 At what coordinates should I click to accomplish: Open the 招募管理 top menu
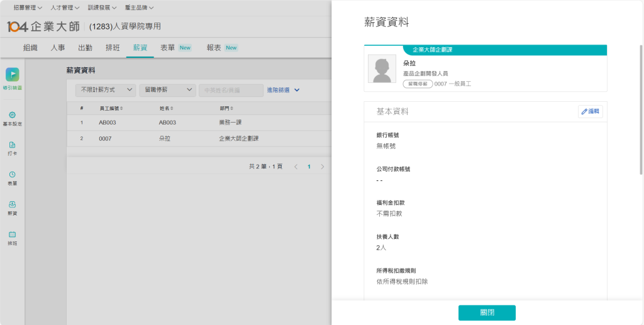coord(28,8)
